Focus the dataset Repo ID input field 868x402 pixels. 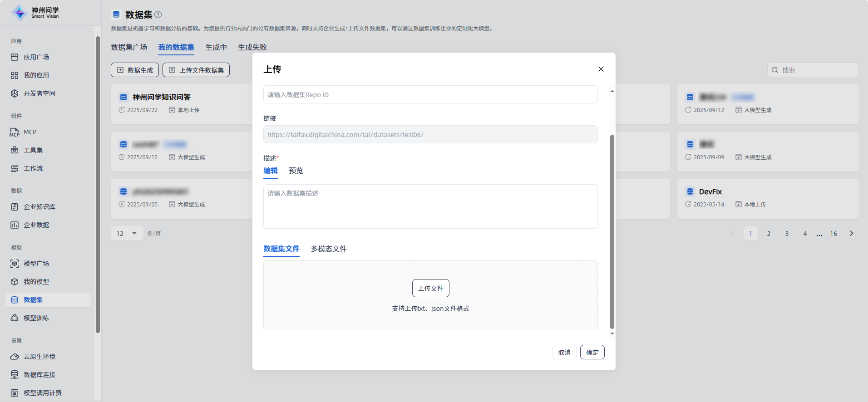[x=430, y=95]
